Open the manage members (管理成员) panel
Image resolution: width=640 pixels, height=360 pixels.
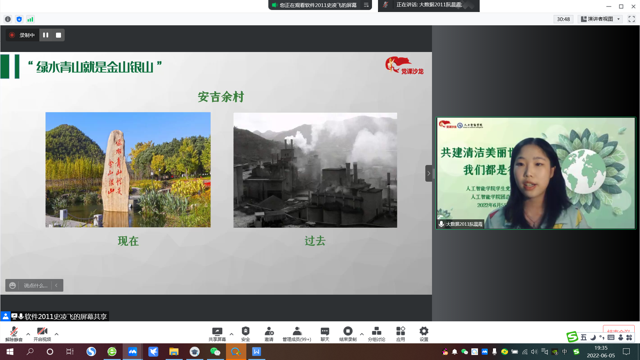click(x=297, y=334)
